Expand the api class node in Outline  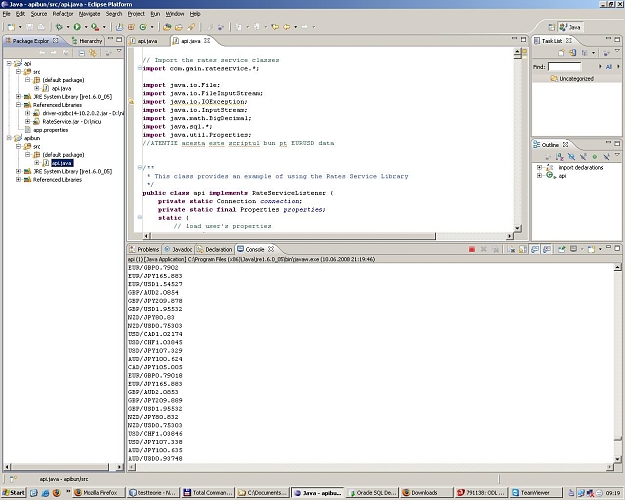pos(539,175)
